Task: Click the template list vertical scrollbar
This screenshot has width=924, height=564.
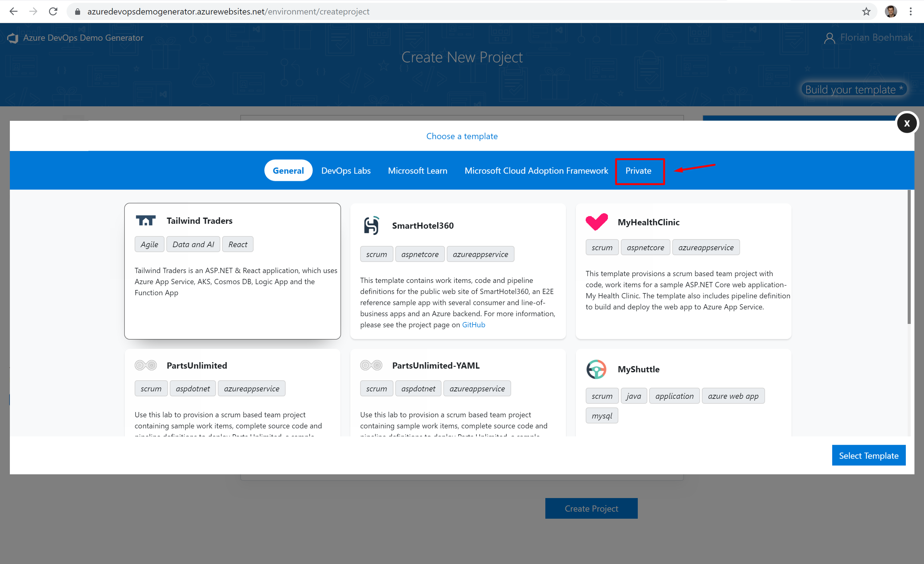Action: pos(909,257)
